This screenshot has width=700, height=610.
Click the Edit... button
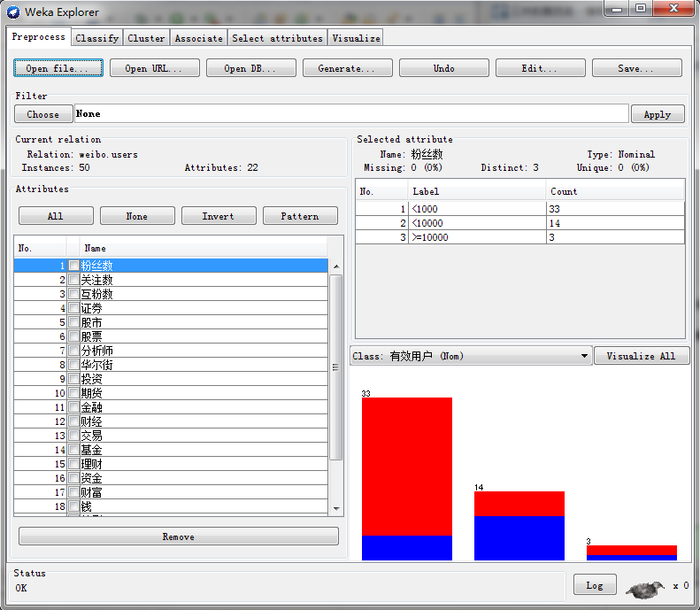coord(540,68)
